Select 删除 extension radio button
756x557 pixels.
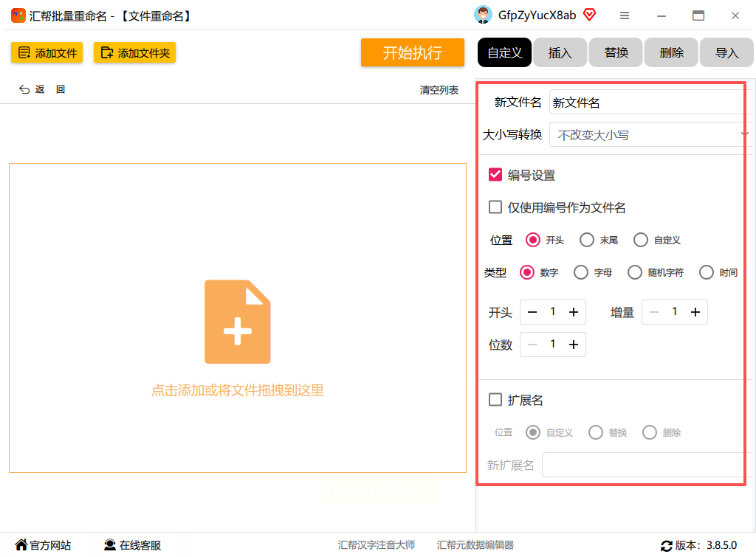(650, 432)
